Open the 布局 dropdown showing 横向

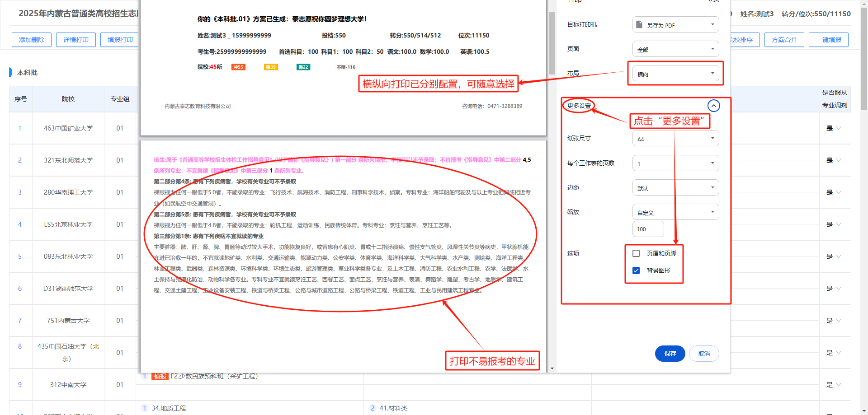click(675, 74)
